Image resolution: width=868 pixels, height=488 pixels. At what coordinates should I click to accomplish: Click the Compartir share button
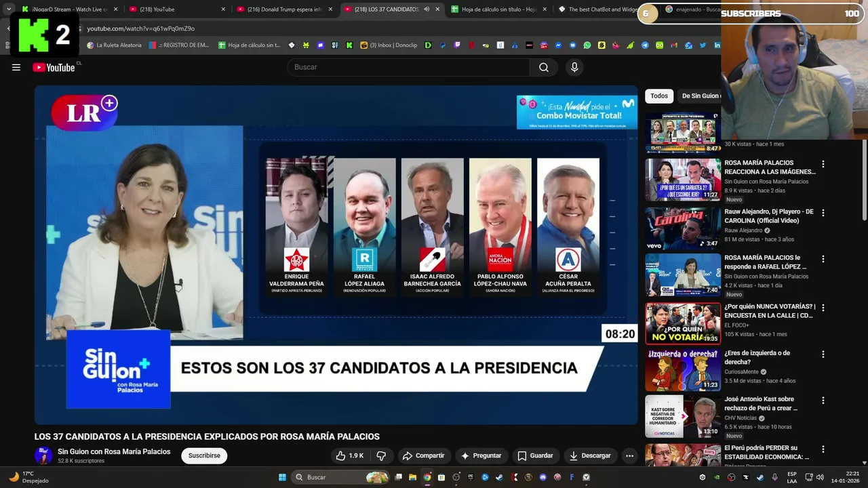click(423, 455)
